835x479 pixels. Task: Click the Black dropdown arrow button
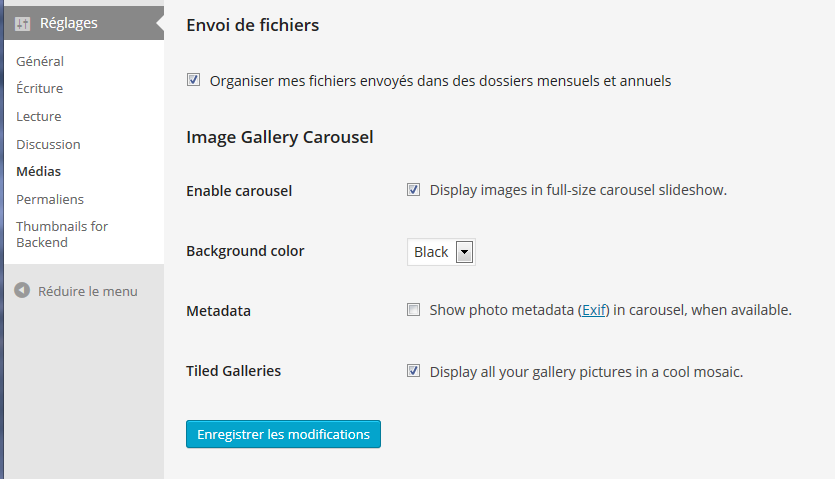tap(464, 252)
